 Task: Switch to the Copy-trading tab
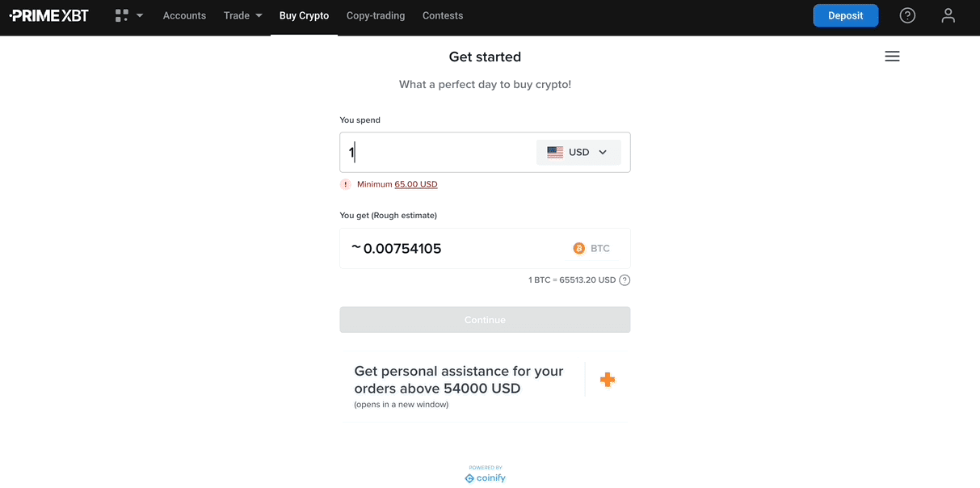coord(375,15)
